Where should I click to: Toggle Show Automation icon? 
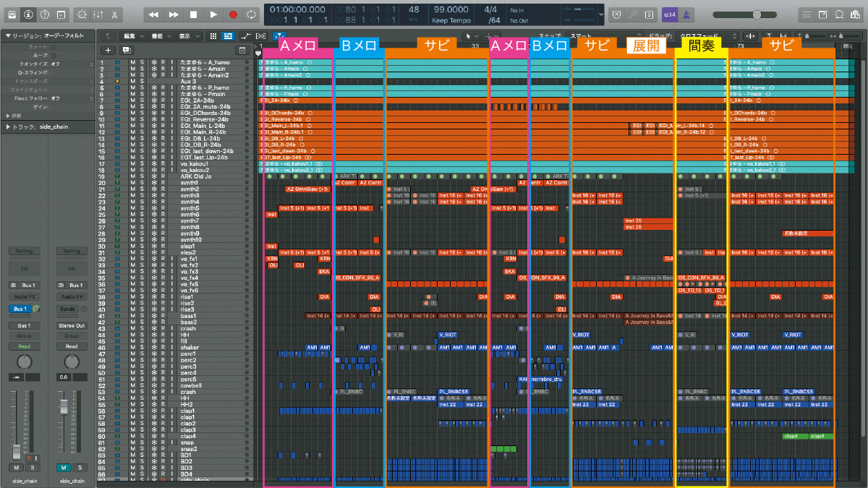click(x=247, y=35)
